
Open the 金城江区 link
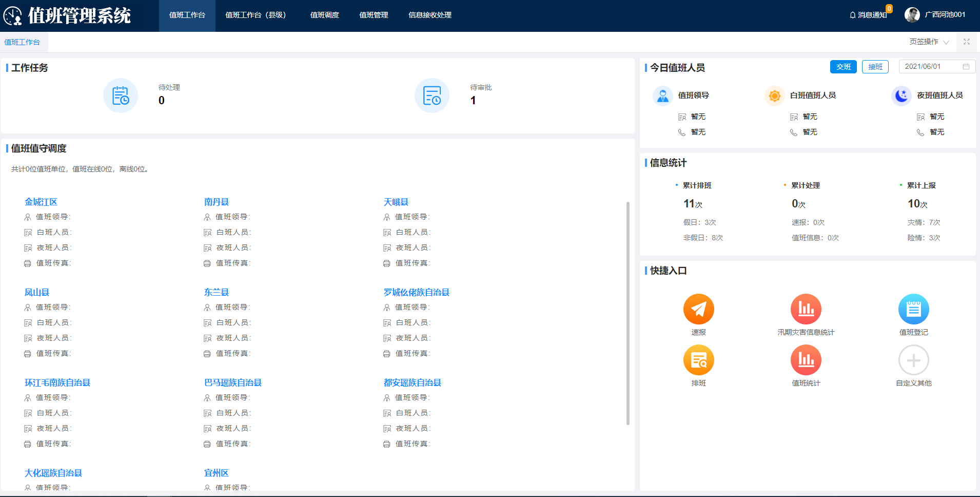(x=41, y=202)
